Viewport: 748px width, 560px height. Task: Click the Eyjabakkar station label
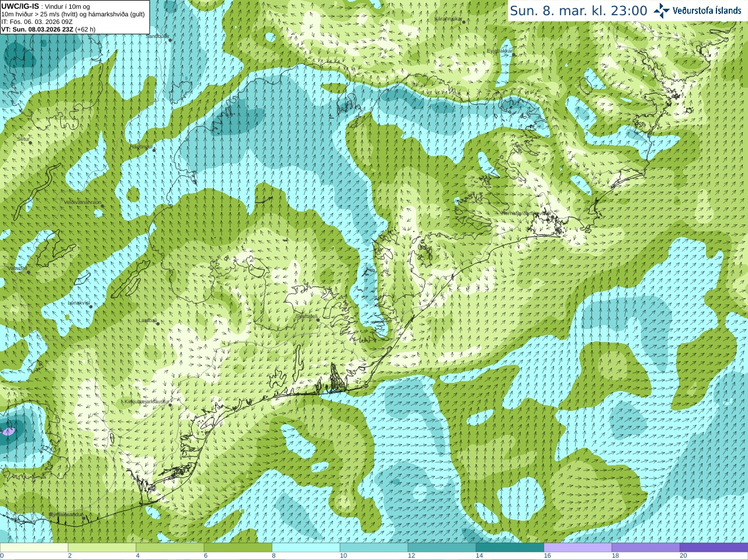point(500,51)
